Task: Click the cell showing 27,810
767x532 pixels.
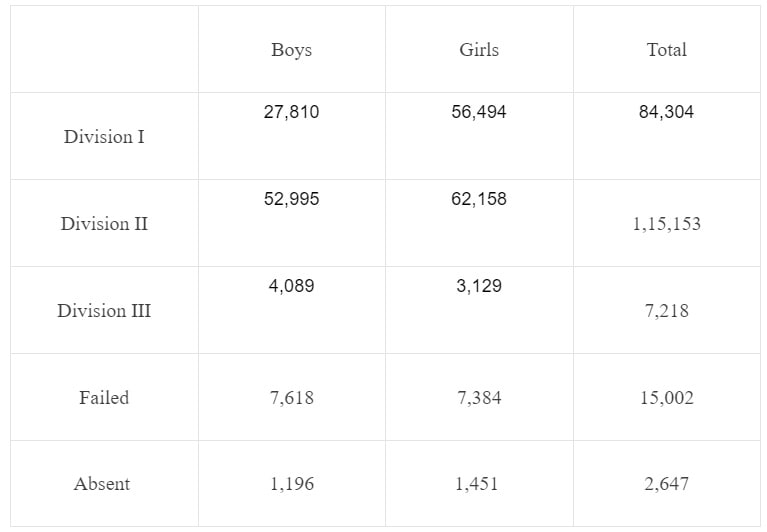Action: click(x=292, y=112)
